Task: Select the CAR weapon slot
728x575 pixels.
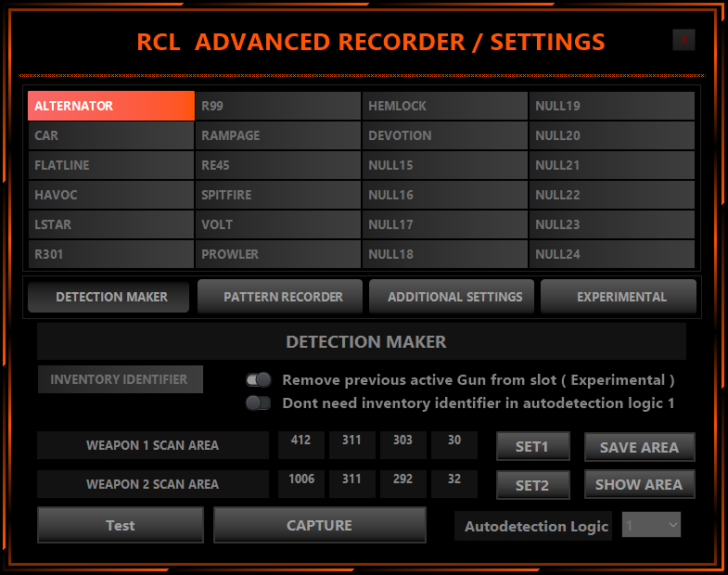Action: coord(111,135)
